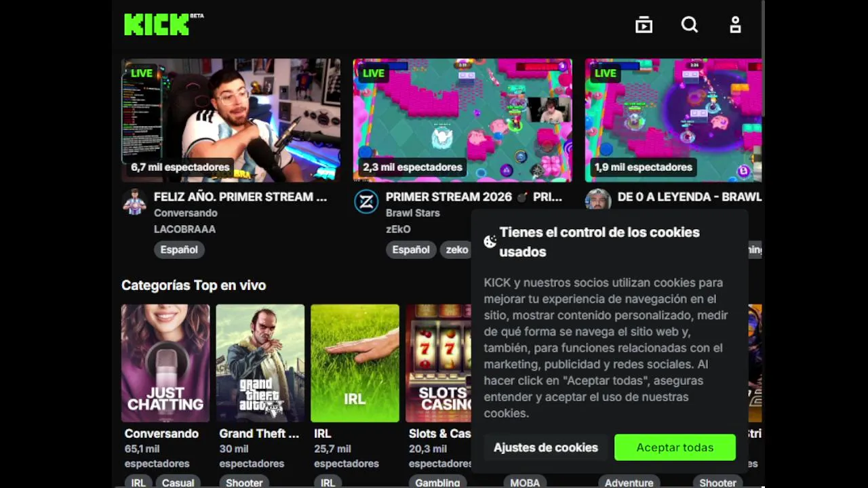Image resolution: width=868 pixels, height=488 pixels.
Task: Click 6,7 mil espectadores viewer badge
Action: pos(180,167)
